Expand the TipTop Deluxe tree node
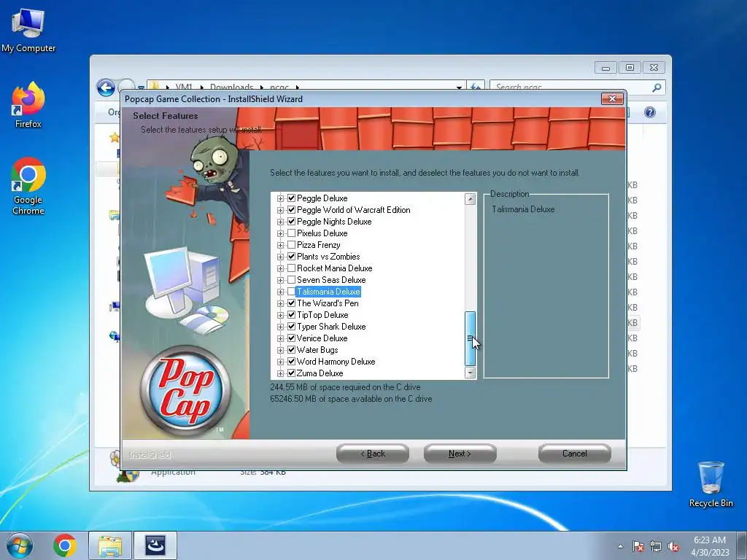This screenshot has width=747, height=560. [280, 315]
